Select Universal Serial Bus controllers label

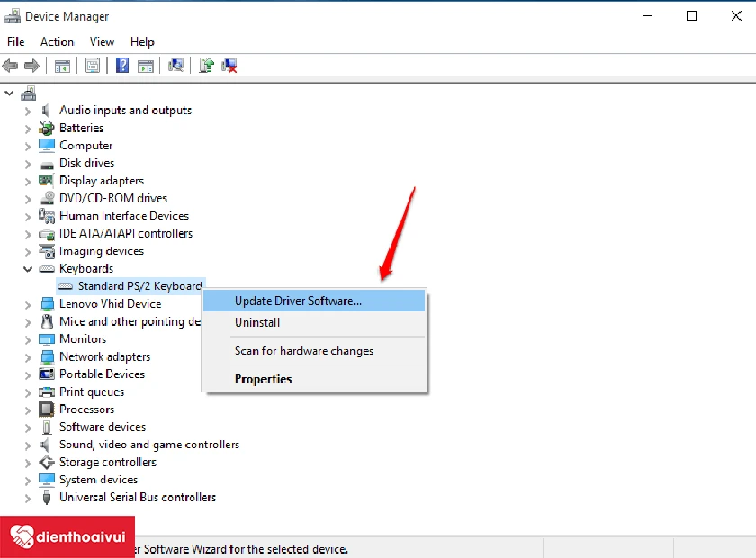pos(138,497)
